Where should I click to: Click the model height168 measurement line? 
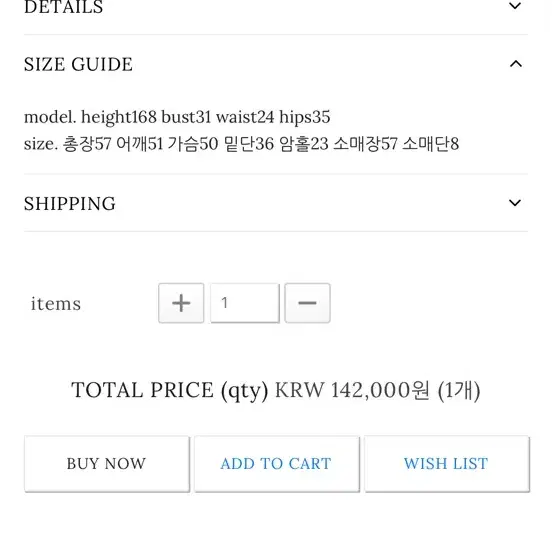177,117
